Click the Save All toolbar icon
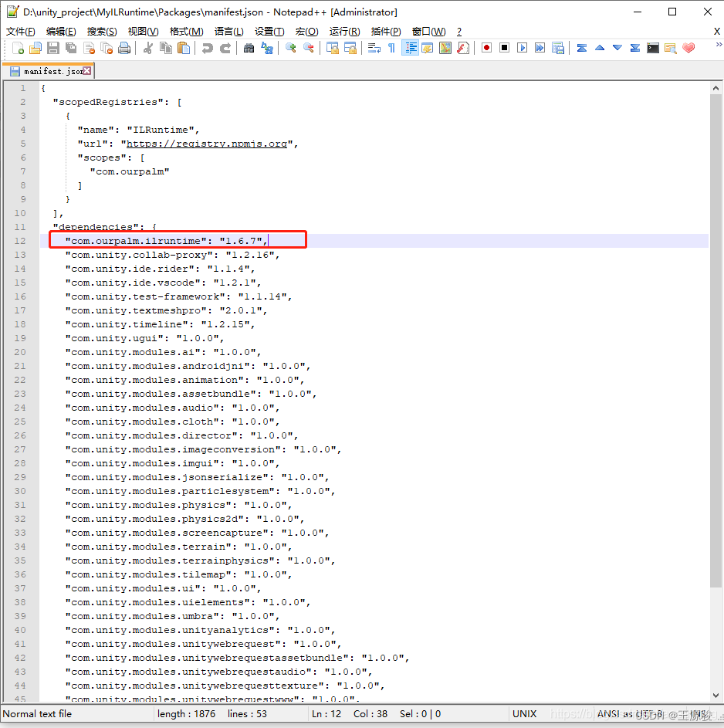724x728 pixels. tap(71, 47)
